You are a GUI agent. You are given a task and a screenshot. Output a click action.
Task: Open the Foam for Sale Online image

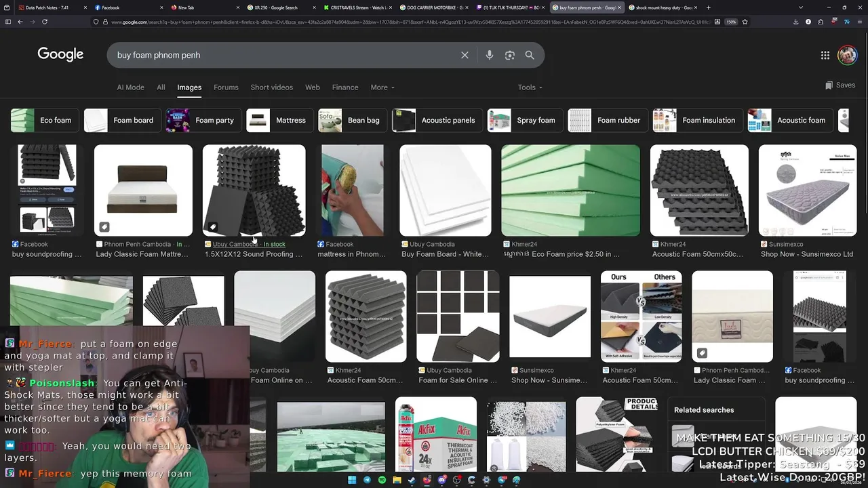[458, 317]
